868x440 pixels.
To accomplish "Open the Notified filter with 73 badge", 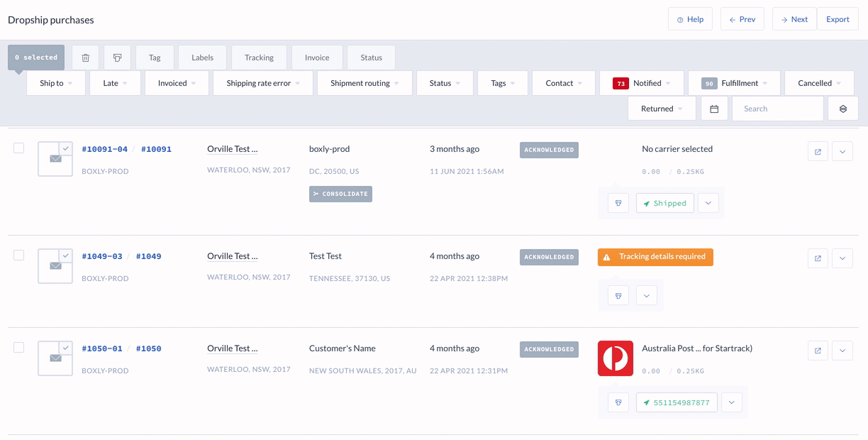I will [x=642, y=83].
